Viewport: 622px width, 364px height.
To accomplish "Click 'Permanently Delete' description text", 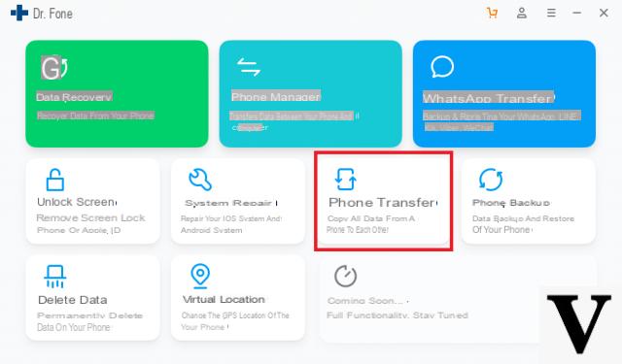I will tap(89, 315).
